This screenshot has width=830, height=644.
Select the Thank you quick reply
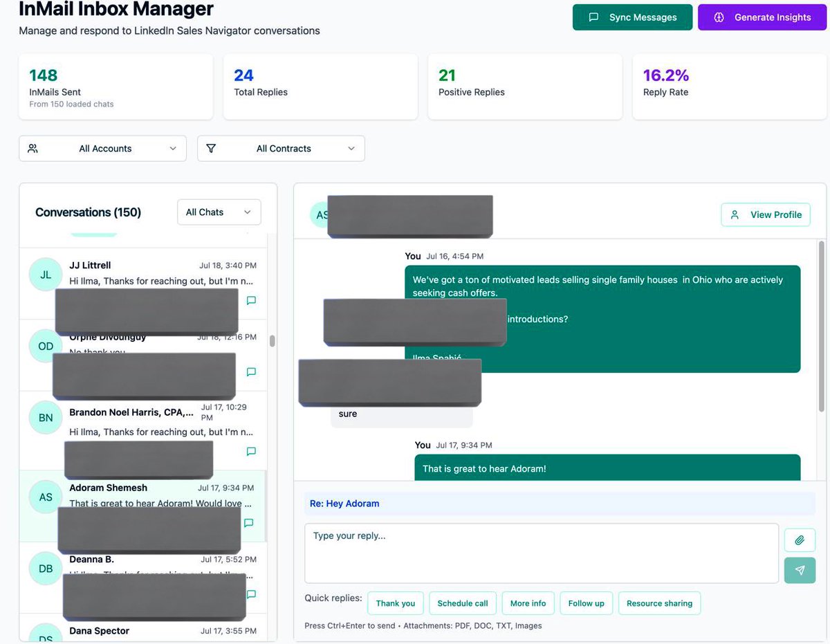396,603
